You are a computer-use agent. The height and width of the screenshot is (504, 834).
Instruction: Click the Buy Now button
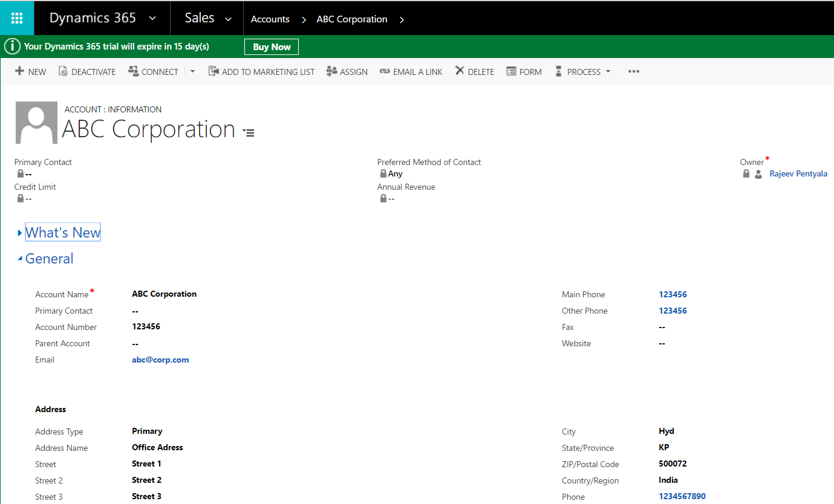point(272,47)
